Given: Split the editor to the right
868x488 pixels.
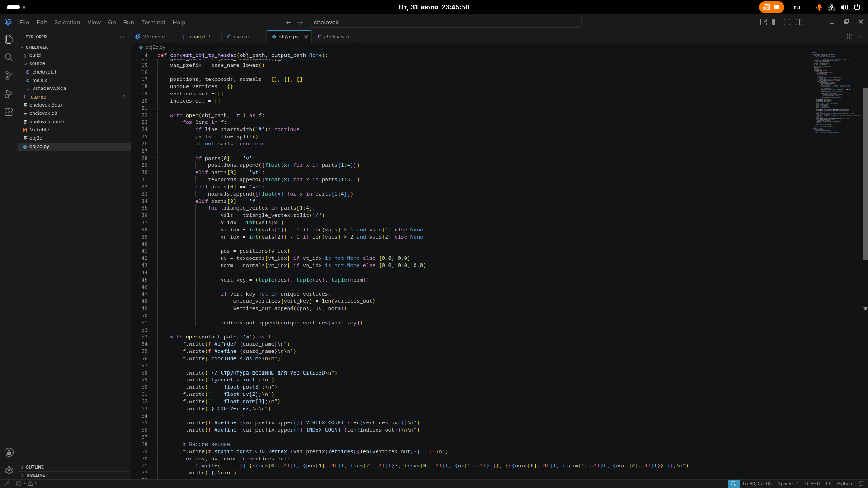Looking at the screenshot, I should (x=849, y=37).
